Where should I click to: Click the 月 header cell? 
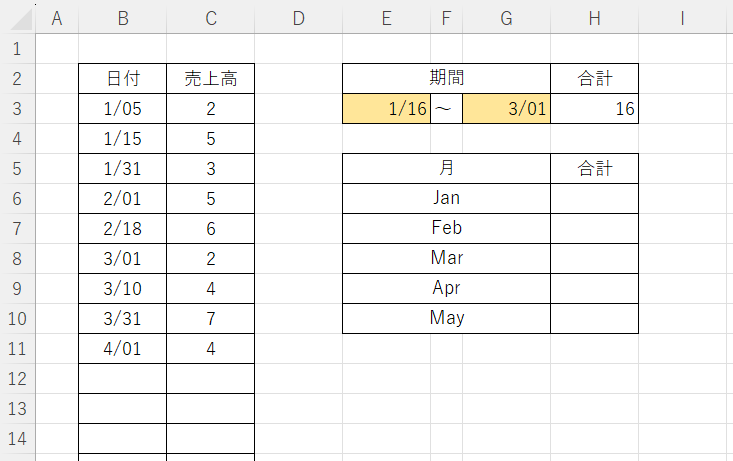[446, 169]
